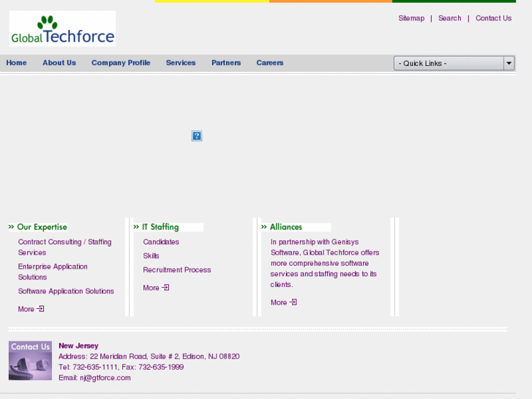Click the New Jersey office heading
Viewport: 532px width, 399px height.
point(78,346)
